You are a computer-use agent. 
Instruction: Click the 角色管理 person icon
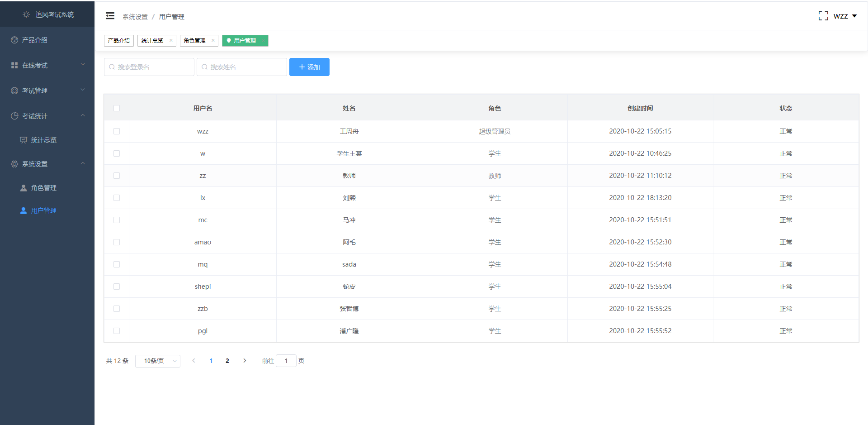[x=24, y=188]
